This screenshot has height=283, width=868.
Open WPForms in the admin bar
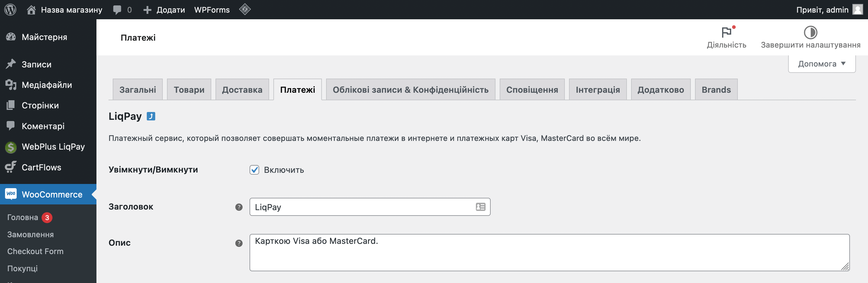coord(212,10)
